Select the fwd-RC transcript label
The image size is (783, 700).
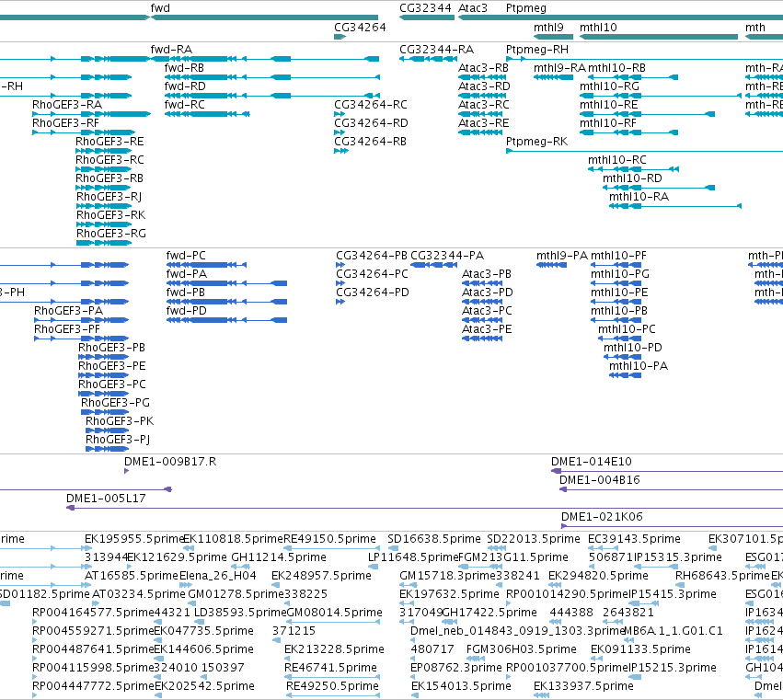[185, 105]
